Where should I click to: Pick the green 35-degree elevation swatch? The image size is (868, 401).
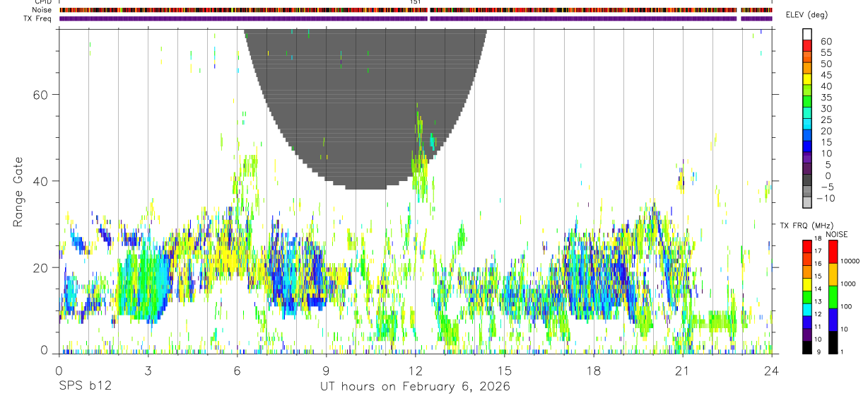pyautogui.click(x=807, y=102)
